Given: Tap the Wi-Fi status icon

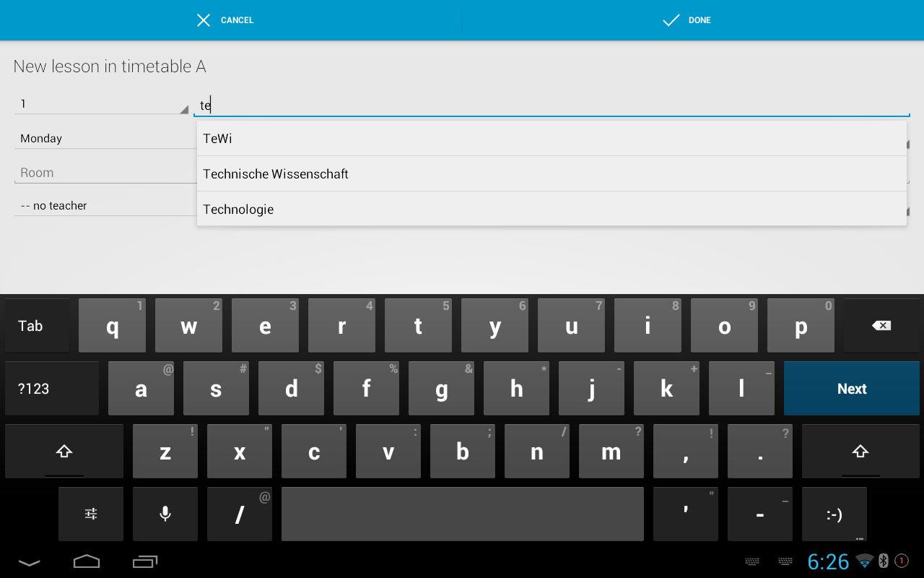Looking at the screenshot, I should click(x=864, y=561).
